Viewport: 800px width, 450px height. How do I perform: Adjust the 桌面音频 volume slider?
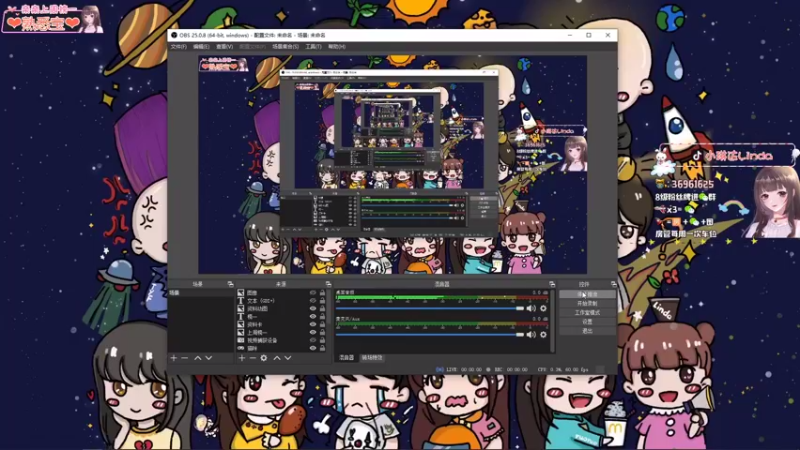point(430,308)
